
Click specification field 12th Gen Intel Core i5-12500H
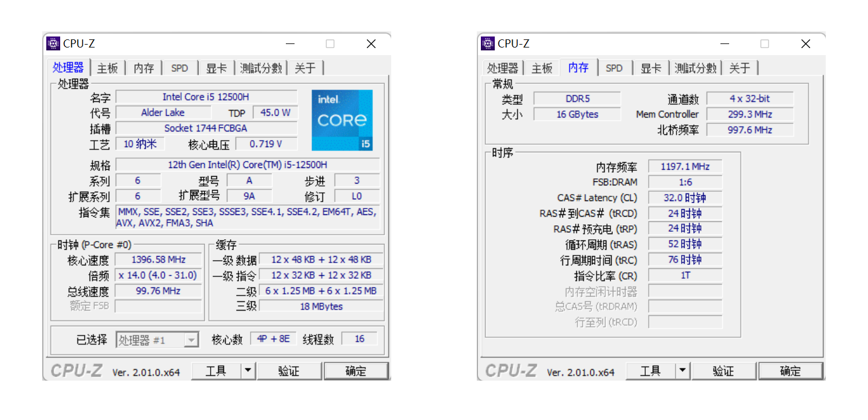pyautogui.click(x=248, y=165)
